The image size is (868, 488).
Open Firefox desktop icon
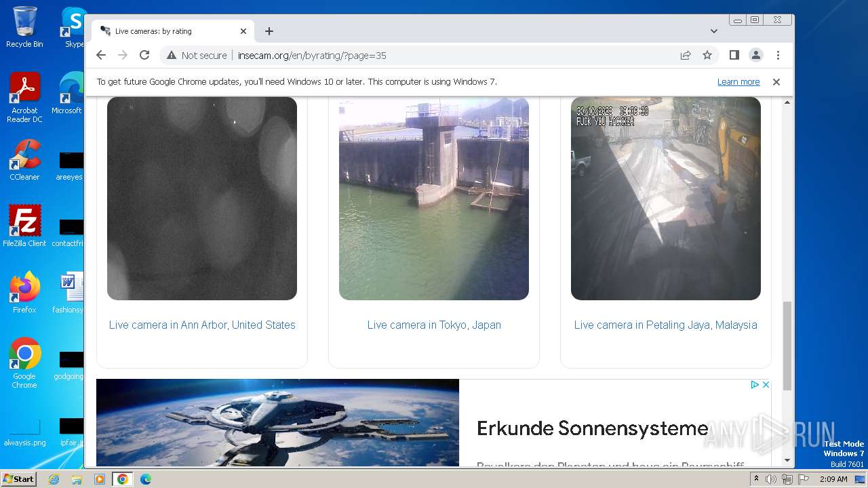[x=24, y=292]
